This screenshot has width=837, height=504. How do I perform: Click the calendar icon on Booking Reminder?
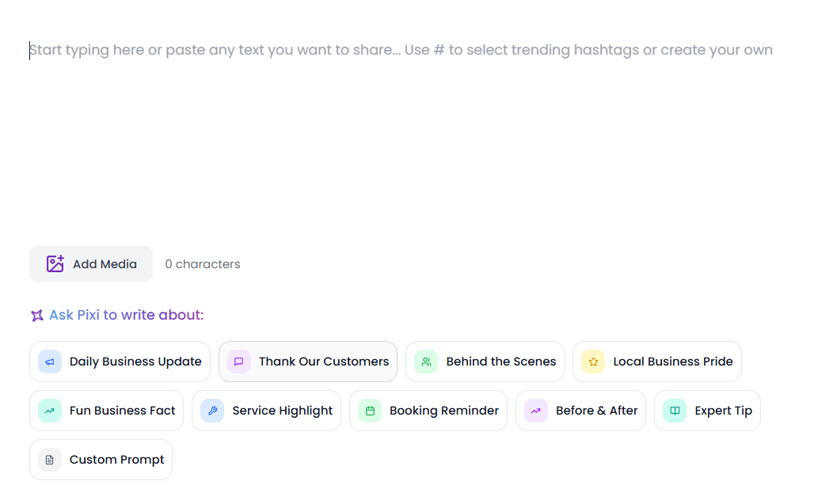coord(370,411)
